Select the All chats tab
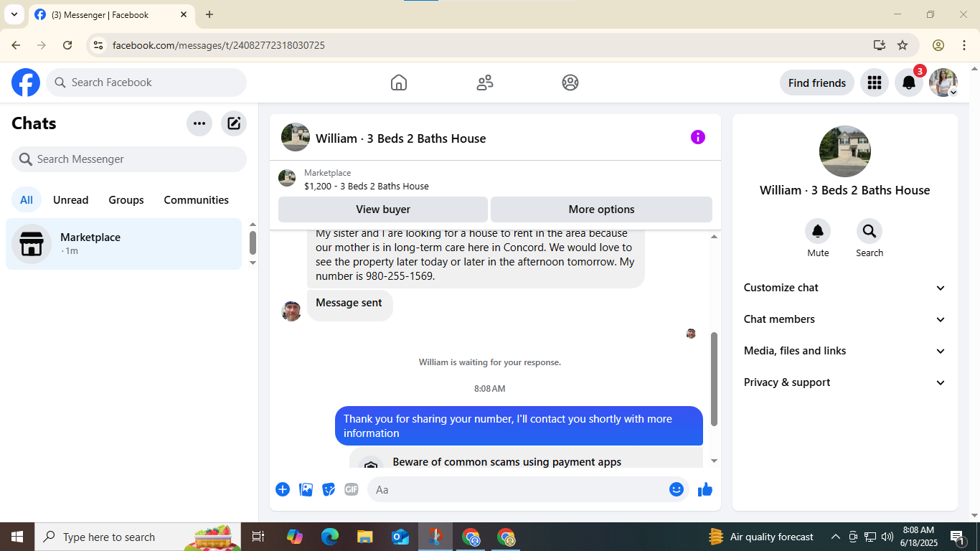This screenshot has width=980, height=551. pyautogui.click(x=27, y=200)
